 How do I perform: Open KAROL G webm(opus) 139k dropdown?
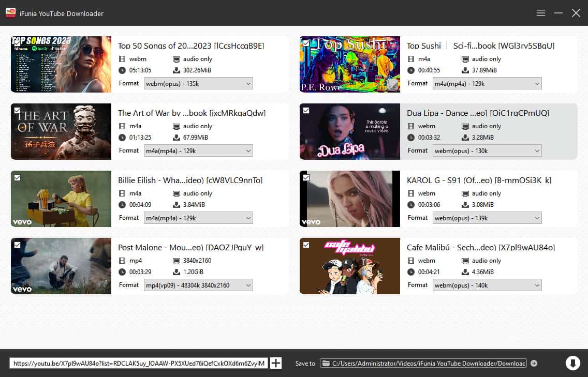pos(487,218)
